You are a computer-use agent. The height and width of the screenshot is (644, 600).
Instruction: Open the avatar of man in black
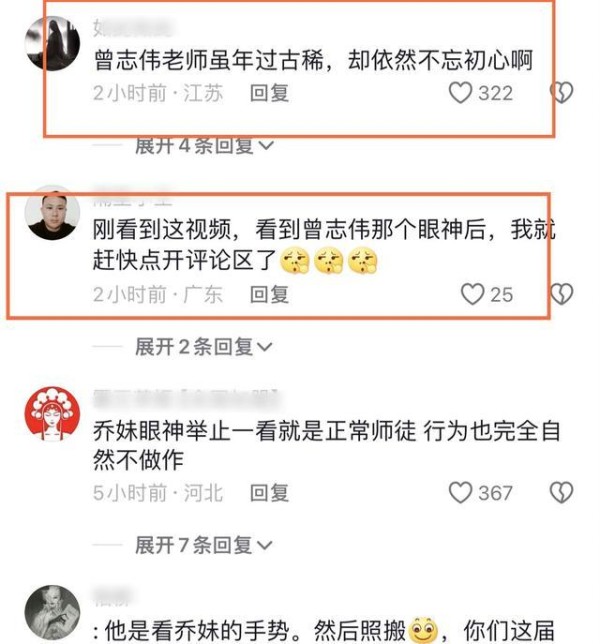click(x=52, y=214)
